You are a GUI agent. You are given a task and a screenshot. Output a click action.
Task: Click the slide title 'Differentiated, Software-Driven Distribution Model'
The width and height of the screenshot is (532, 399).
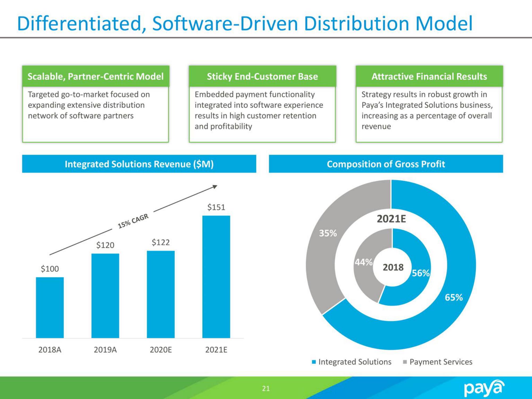click(x=245, y=24)
